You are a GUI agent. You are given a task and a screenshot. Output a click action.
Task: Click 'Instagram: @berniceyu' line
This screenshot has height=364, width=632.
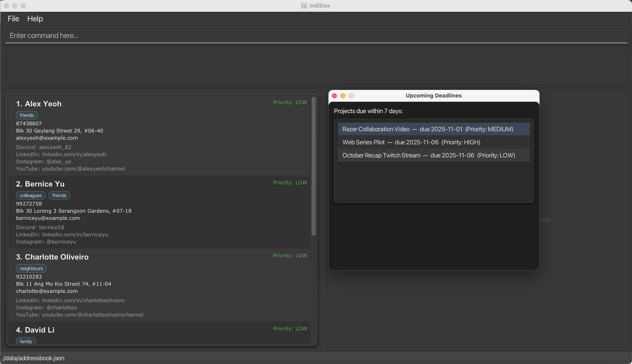(x=46, y=242)
